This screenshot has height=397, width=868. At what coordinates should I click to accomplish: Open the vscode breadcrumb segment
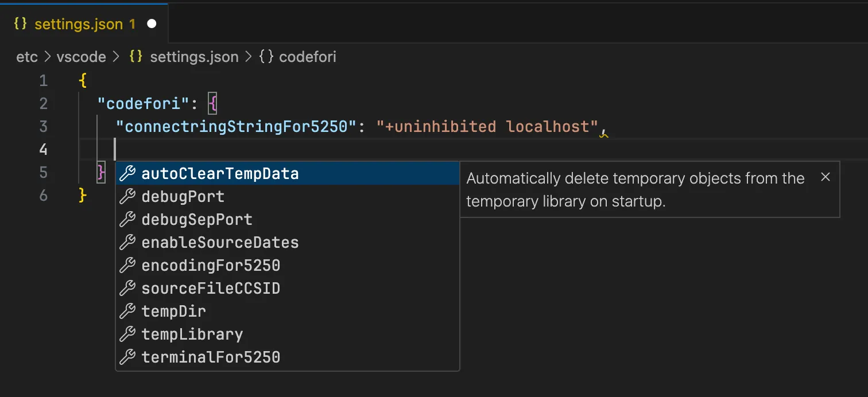(81, 57)
